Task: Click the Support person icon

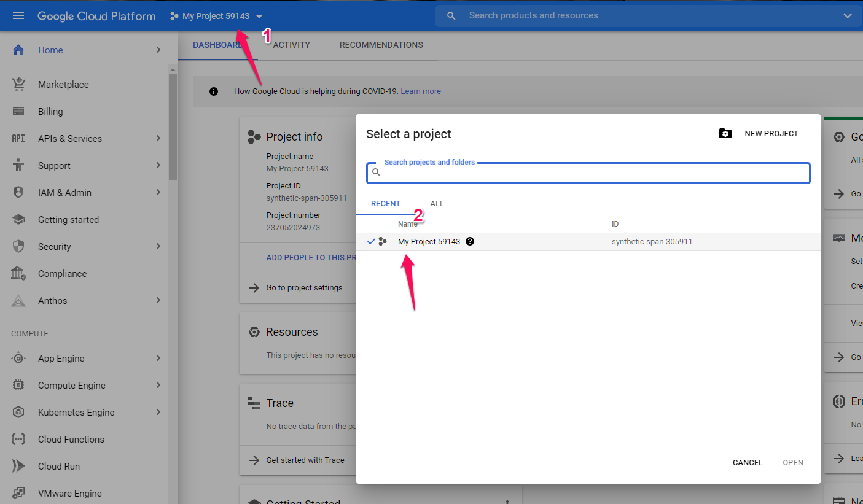Action: [x=18, y=166]
